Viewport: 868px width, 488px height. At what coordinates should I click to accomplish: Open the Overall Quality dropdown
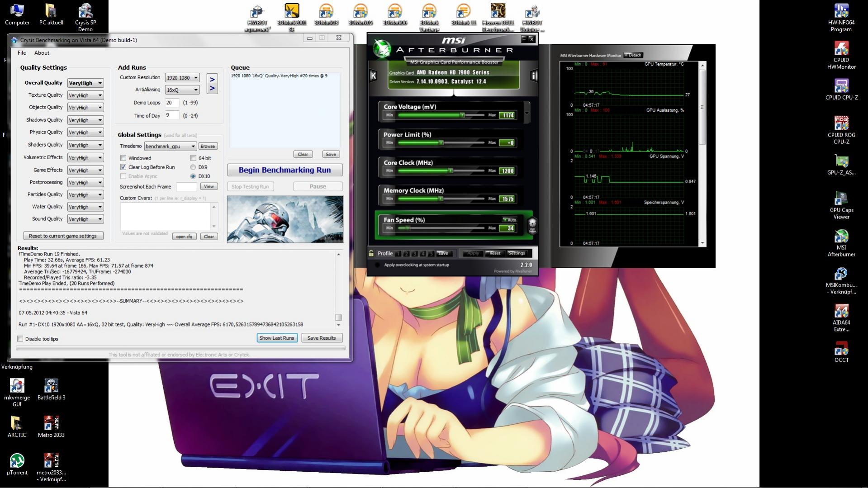[x=85, y=83]
